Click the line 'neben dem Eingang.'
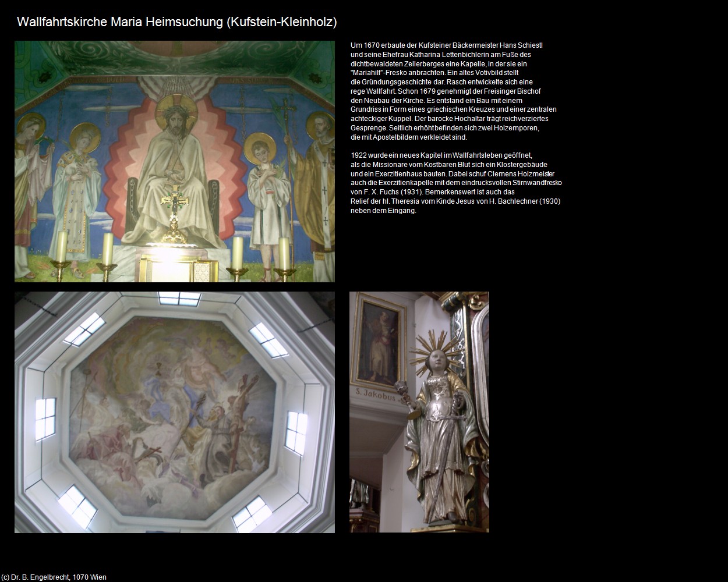The image size is (728, 582). click(383, 211)
